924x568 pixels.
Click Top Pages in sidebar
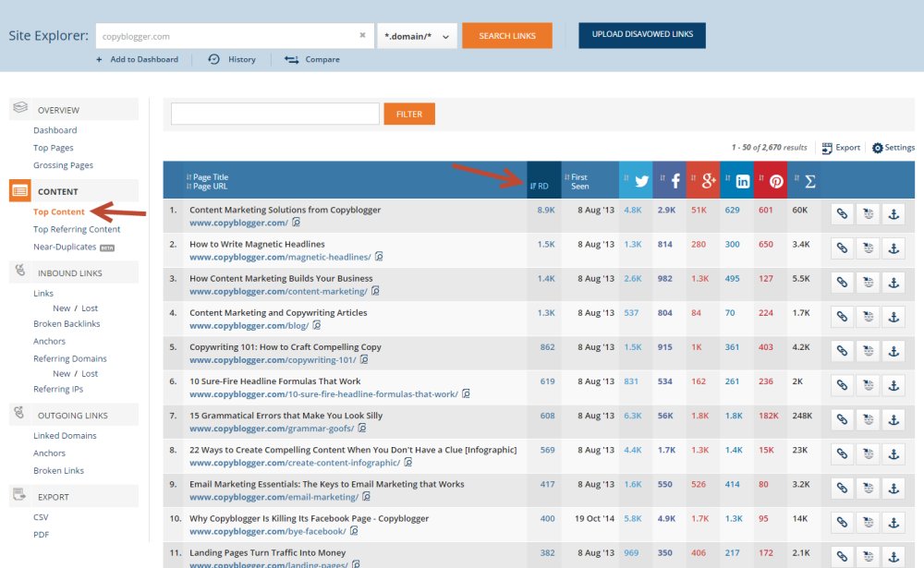coord(53,148)
